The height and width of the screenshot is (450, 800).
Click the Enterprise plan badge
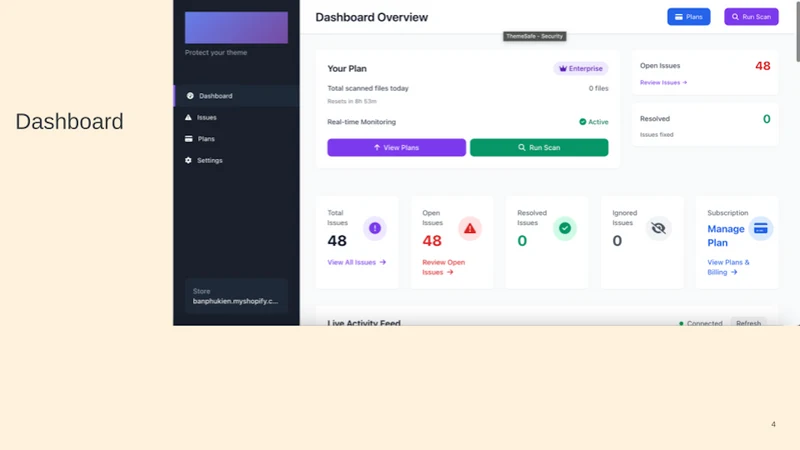pos(581,68)
